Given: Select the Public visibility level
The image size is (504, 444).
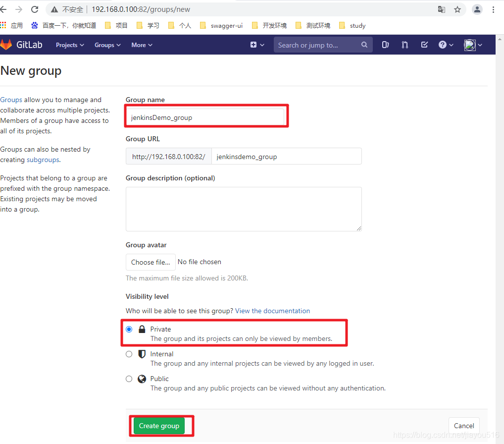Looking at the screenshot, I should click(x=129, y=379).
